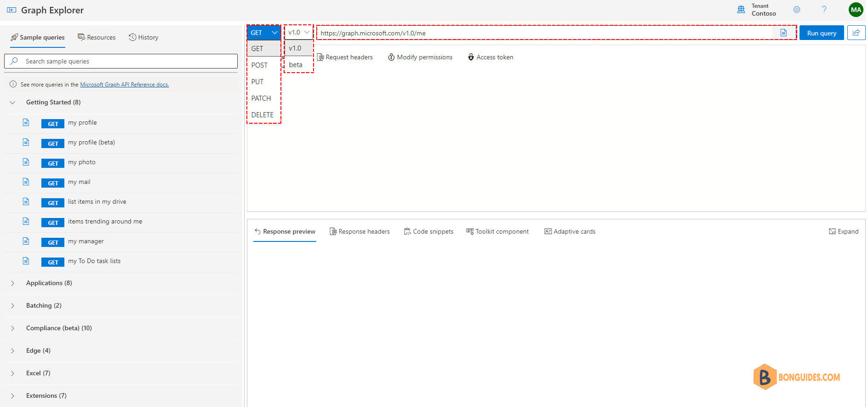Image resolution: width=868 pixels, height=407 pixels.
Task: Click document icon beside my To Do task lists
Action: [26, 261]
